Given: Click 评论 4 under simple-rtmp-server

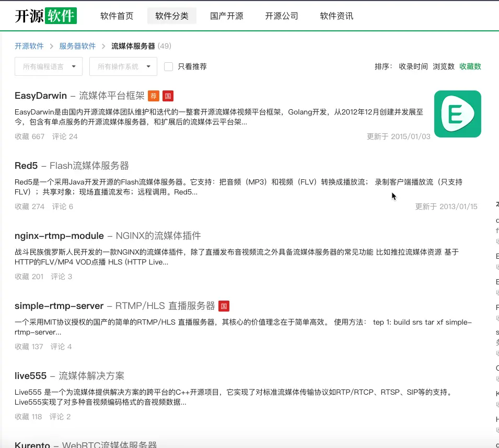Looking at the screenshot, I should [61, 347].
